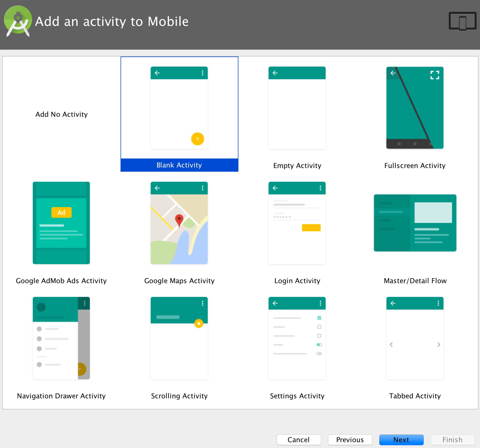Click the Blank Activity label

(x=179, y=165)
